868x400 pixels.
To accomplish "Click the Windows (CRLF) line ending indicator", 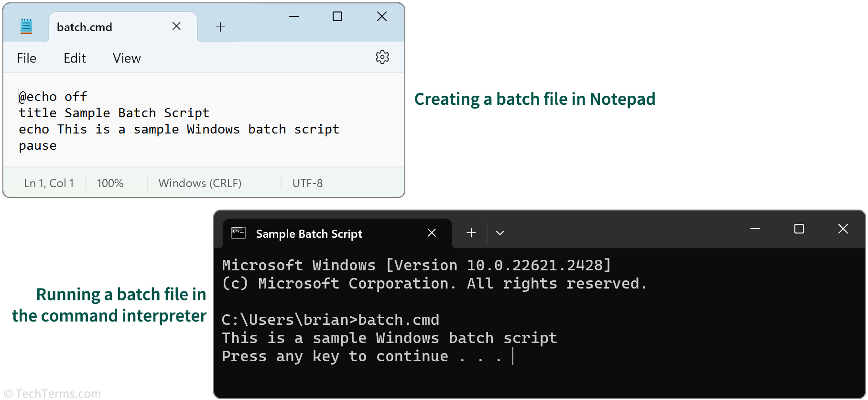I will click(200, 183).
